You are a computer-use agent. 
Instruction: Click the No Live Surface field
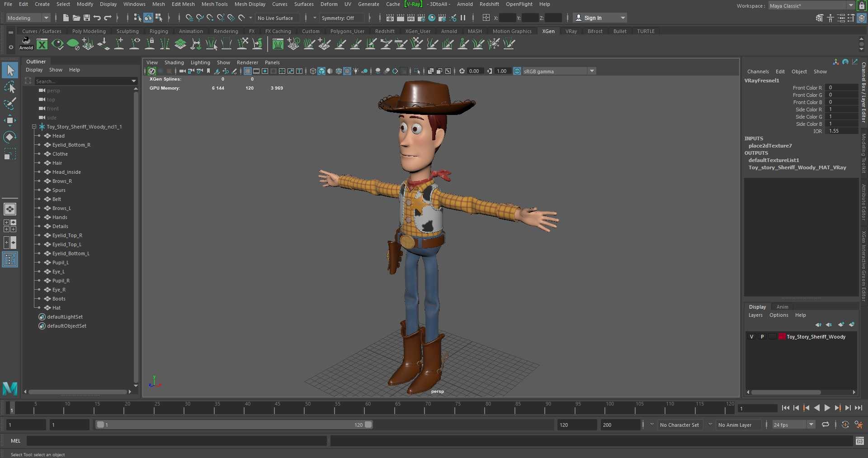click(x=278, y=18)
